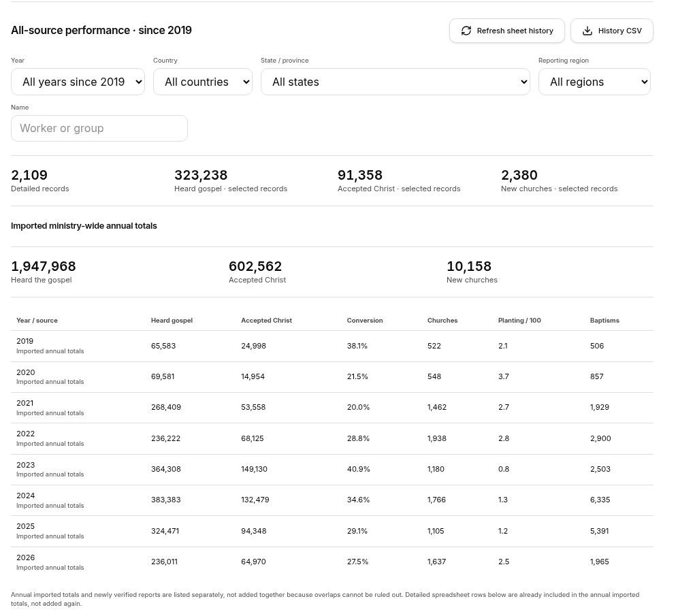Click accepted Christ value 14,954
Image resolution: width=678 pixels, height=616 pixels.
(x=253, y=376)
